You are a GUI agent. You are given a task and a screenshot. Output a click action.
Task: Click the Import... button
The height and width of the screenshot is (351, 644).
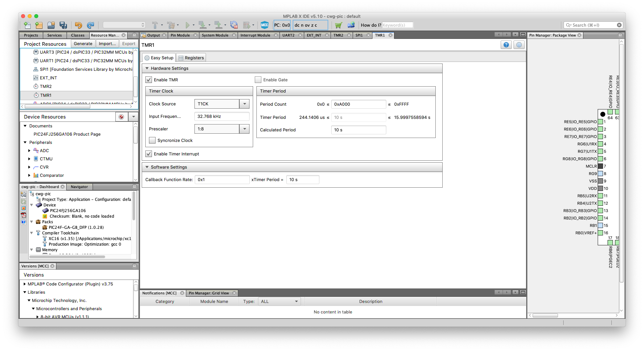click(x=107, y=43)
